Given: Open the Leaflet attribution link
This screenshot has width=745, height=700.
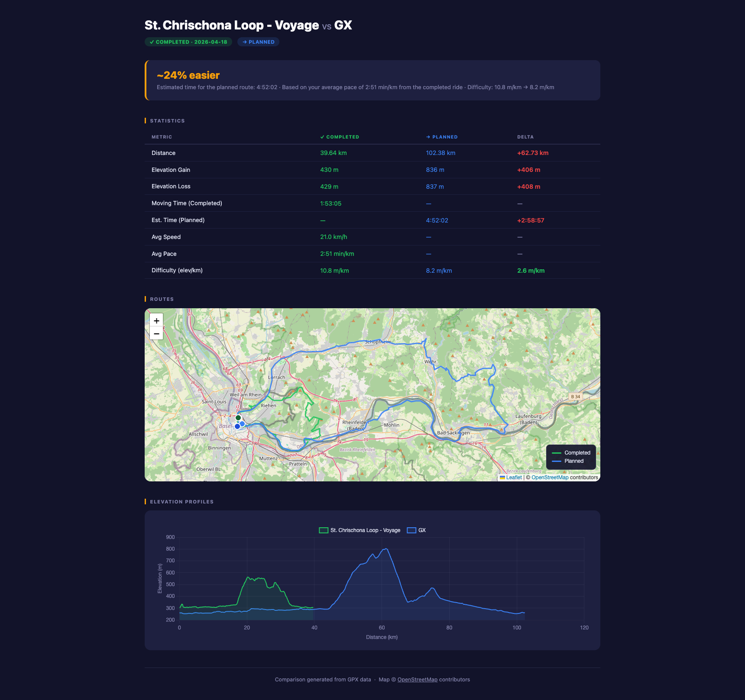Looking at the screenshot, I should point(514,477).
